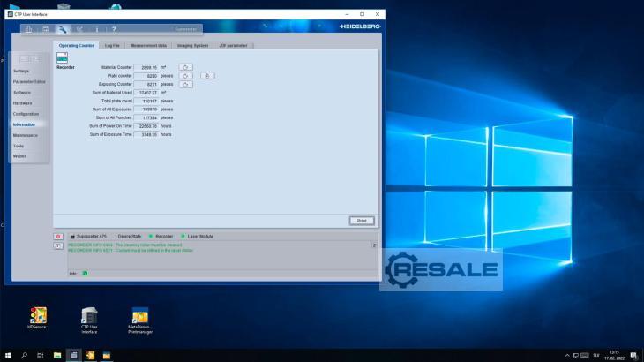Click the Recorder green status indicator
Image resolution: width=644 pixels, height=362 pixels.
(151, 237)
